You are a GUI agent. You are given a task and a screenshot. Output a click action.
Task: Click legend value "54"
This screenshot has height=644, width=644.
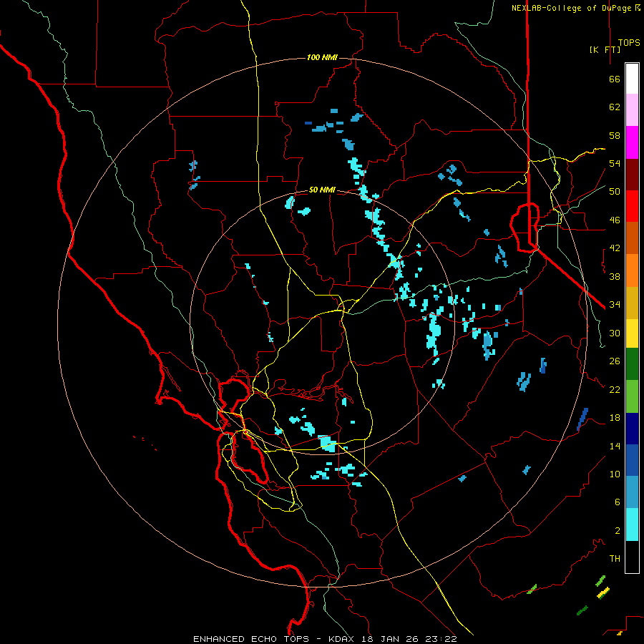pyautogui.click(x=615, y=163)
